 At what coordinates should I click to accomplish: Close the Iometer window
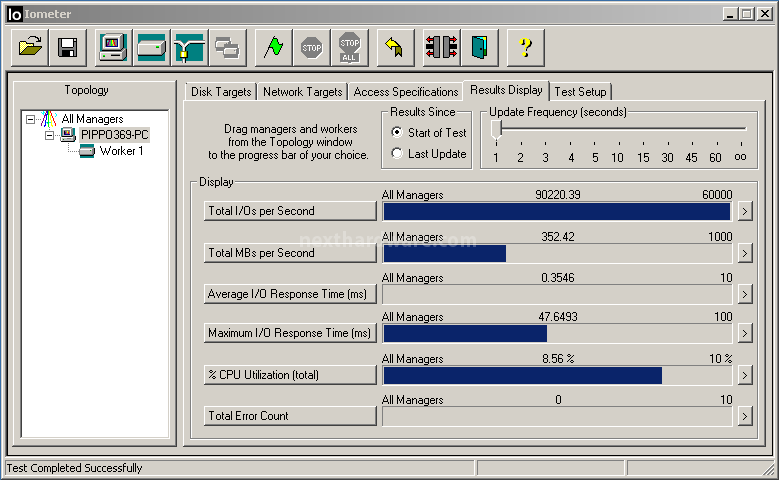(x=765, y=14)
